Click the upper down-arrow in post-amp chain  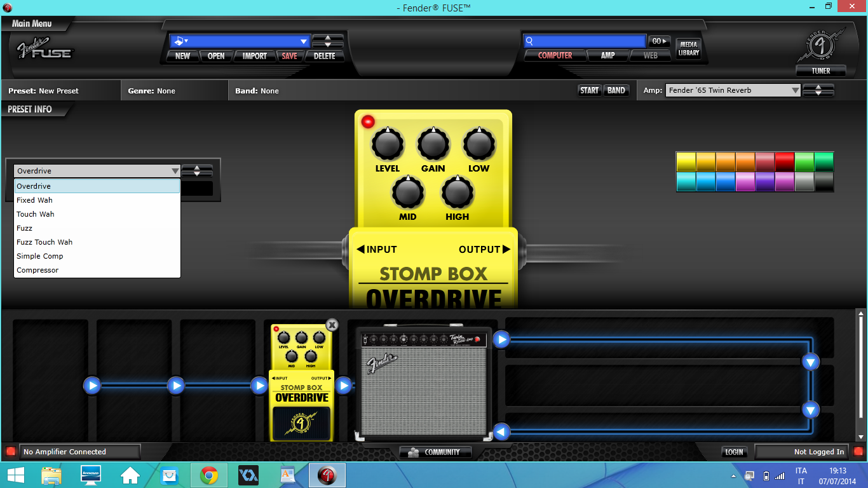(x=810, y=362)
